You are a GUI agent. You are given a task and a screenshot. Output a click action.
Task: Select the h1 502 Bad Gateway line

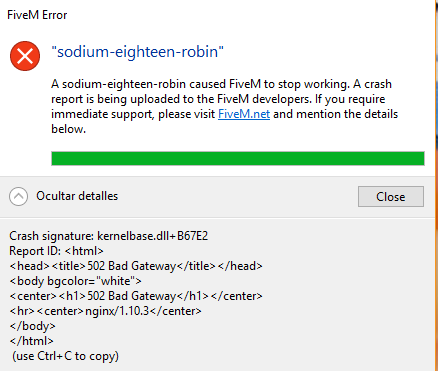tap(136, 296)
